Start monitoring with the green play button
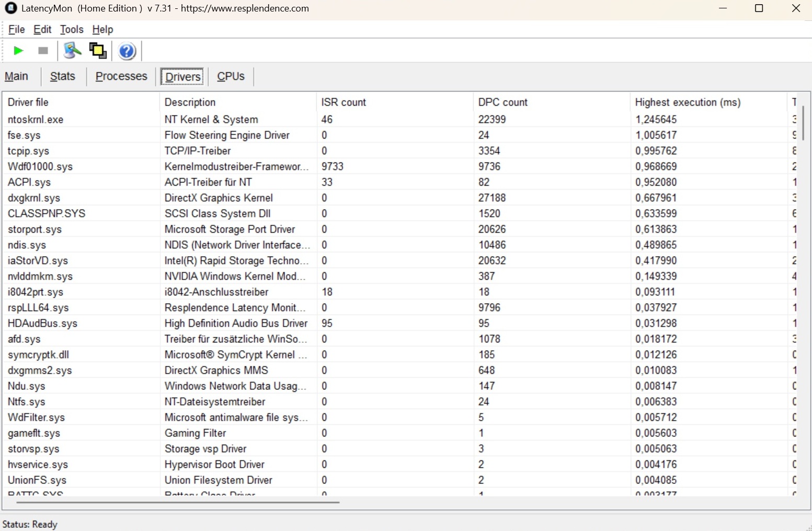The image size is (812, 531). coord(18,51)
